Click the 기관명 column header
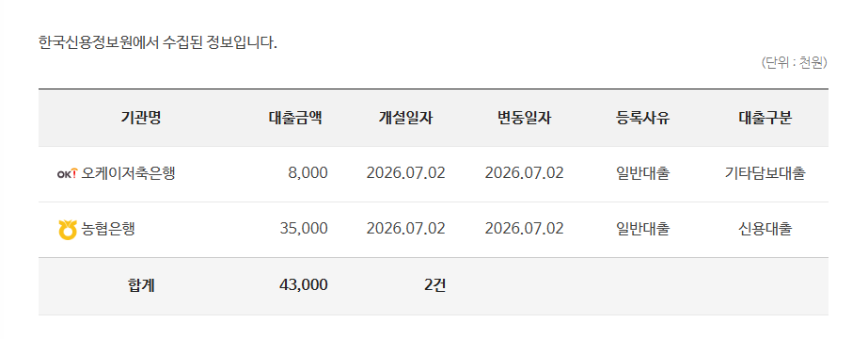The image size is (868, 339). pos(141,118)
